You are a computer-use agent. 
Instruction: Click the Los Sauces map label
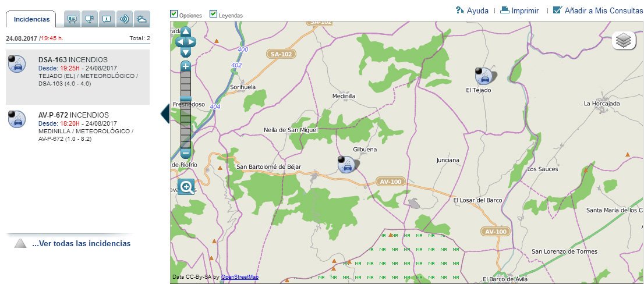click(x=543, y=169)
